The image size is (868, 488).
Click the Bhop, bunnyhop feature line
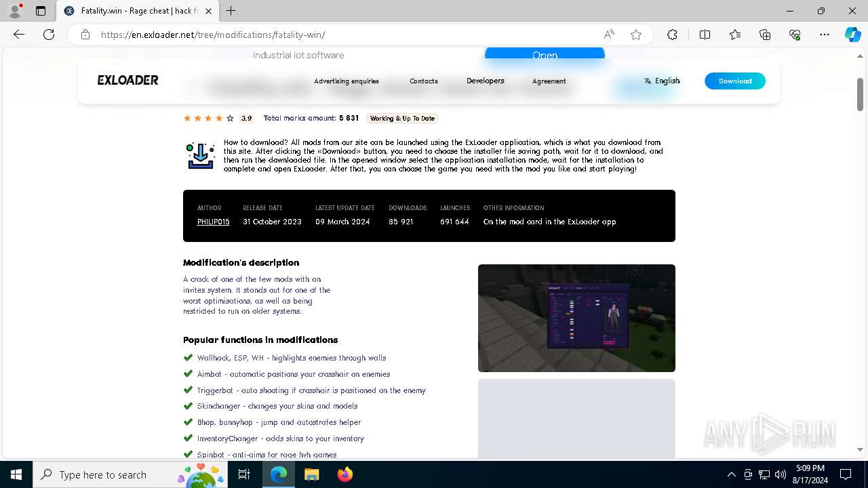coord(279,422)
